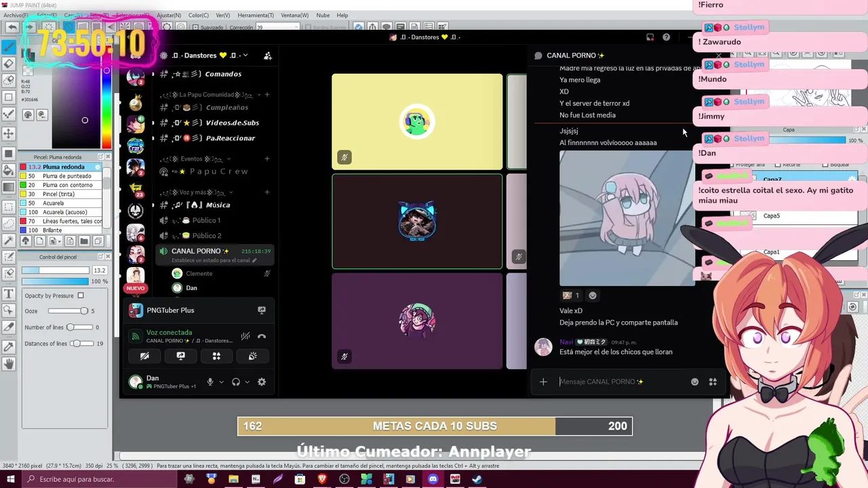
Task: Open the Ver(V) menu
Action: [x=222, y=15]
